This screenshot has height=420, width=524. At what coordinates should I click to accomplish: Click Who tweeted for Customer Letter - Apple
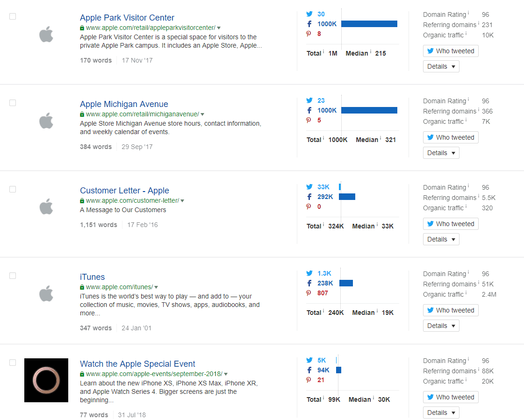coord(450,223)
